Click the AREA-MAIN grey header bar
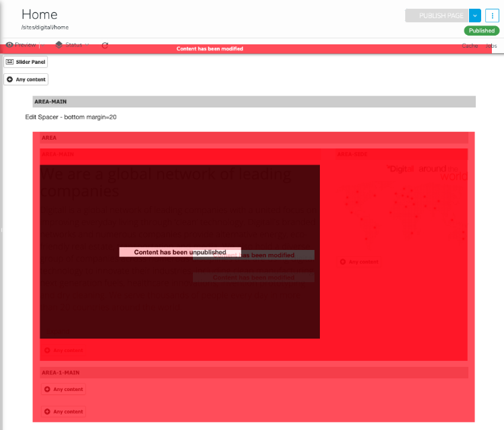 254,101
